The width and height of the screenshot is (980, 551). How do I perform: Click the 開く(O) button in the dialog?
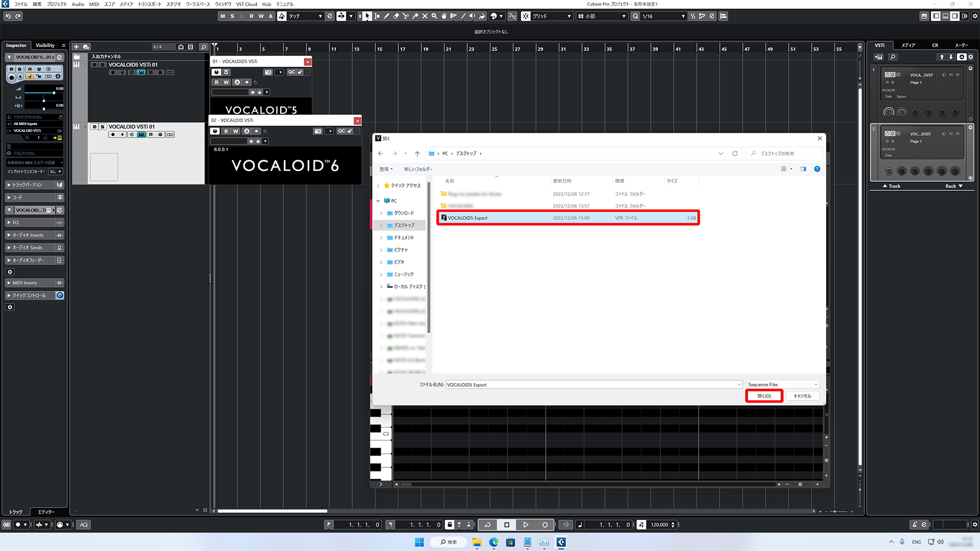pyautogui.click(x=764, y=396)
